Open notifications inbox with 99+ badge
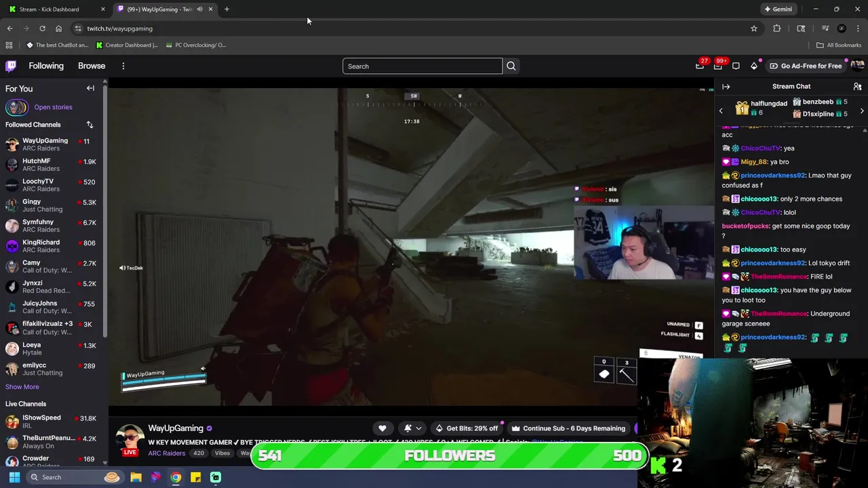 pos(718,66)
